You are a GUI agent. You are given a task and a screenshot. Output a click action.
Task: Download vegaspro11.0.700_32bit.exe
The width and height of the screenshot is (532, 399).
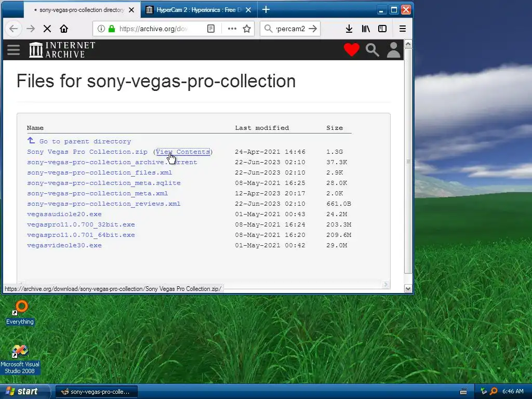point(81,224)
